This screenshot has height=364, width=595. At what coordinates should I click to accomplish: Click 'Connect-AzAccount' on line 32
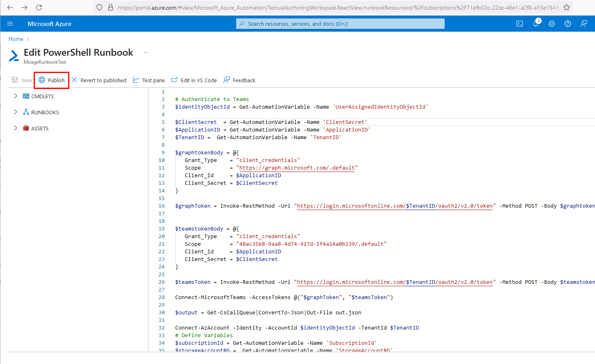(202, 328)
